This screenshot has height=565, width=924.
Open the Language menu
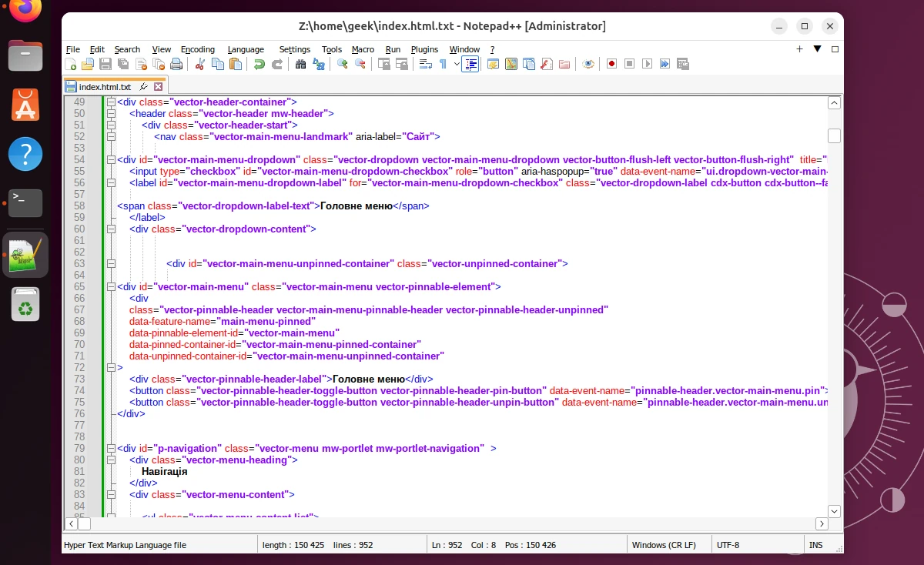pos(246,49)
